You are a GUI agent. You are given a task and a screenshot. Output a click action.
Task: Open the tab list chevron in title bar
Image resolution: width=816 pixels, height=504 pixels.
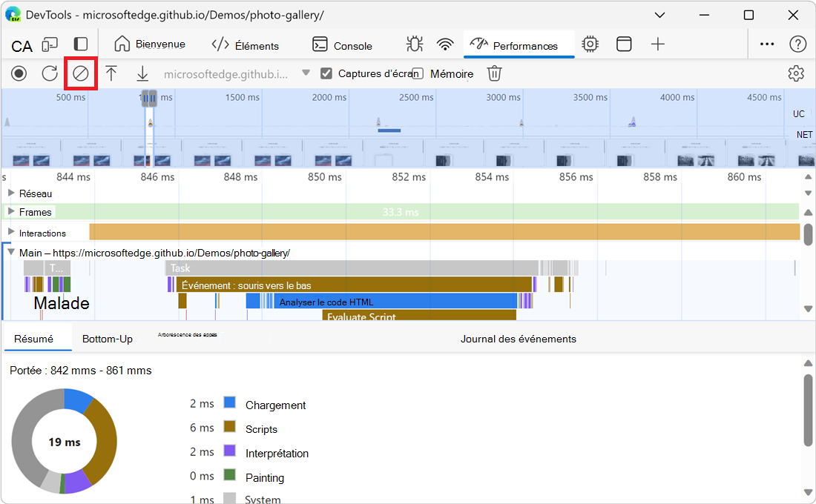659,15
